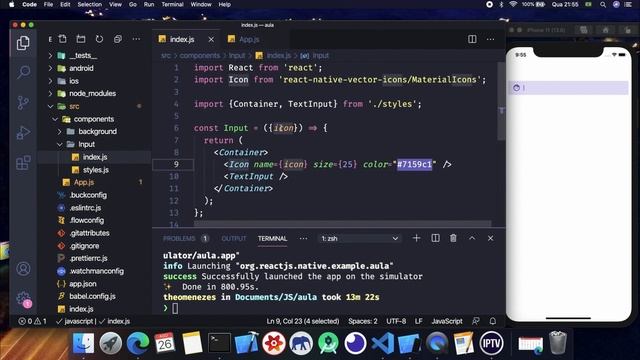The image size is (640, 360).
Task: Click the editor's horizontal scrollbar
Action: (x=342, y=224)
